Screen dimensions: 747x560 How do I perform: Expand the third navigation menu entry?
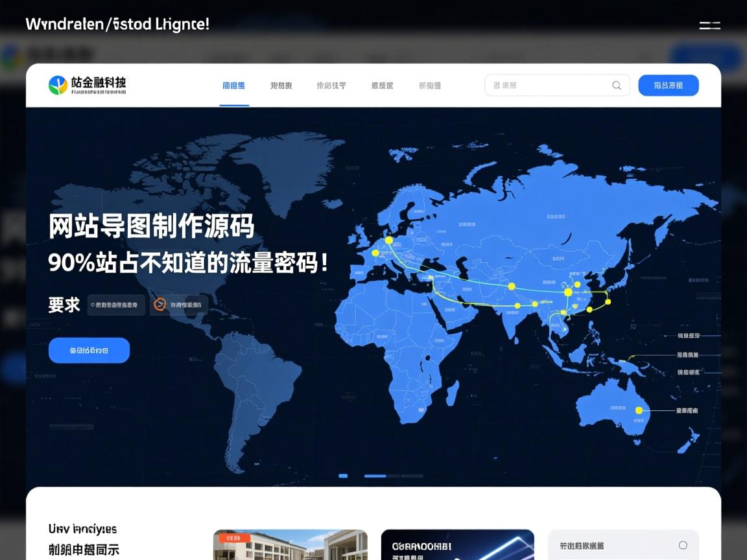click(331, 85)
